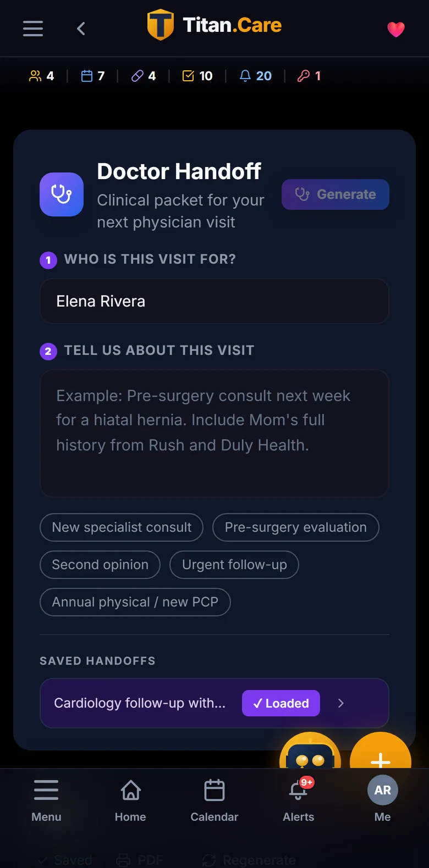Viewport: 429px width, 868px height.
Task: Click the Generate button
Action: [x=335, y=194]
